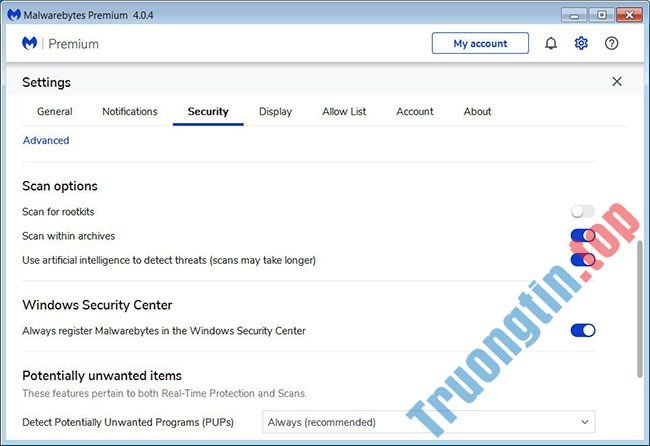Image resolution: width=650 pixels, height=446 pixels.
Task: Open the notifications bell icon
Action: pyautogui.click(x=550, y=44)
